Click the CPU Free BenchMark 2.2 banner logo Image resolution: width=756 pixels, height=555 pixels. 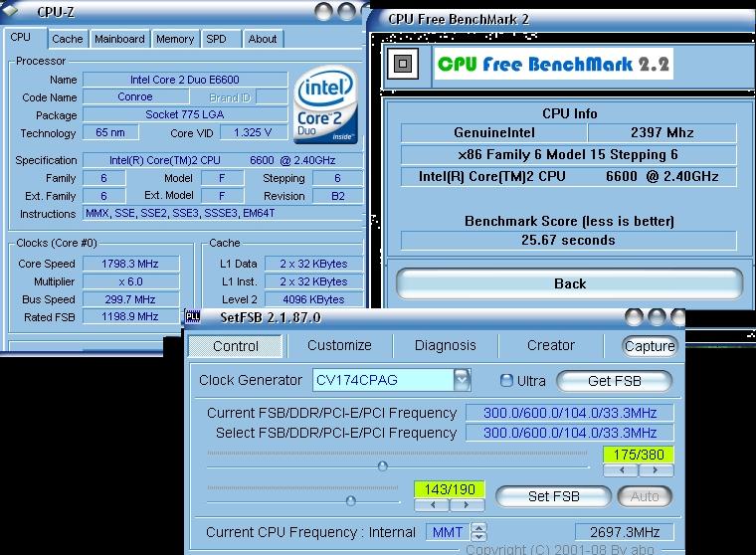click(x=553, y=64)
